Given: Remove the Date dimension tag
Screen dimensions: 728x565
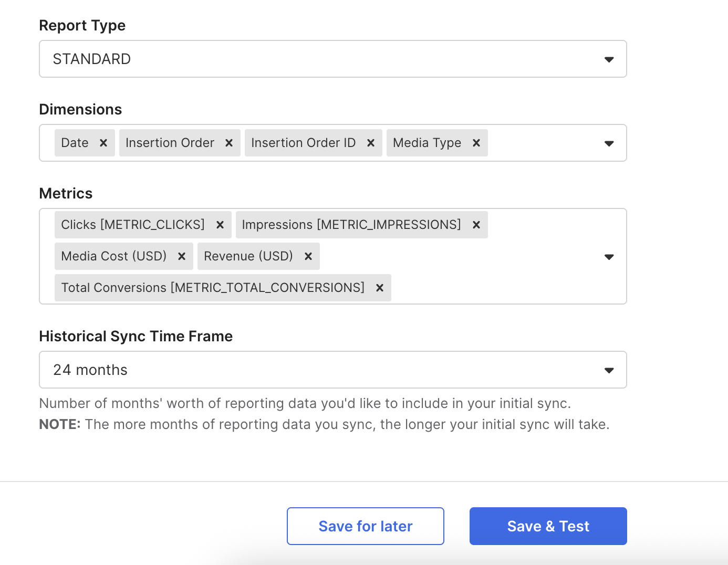Looking at the screenshot, I should click(103, 143).
